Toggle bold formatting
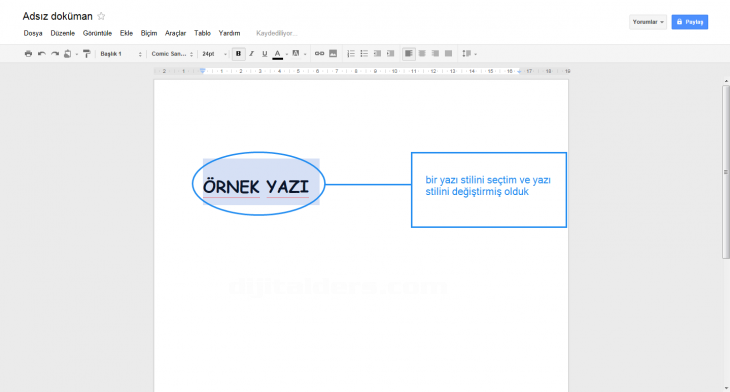 (x=238, y=54)
